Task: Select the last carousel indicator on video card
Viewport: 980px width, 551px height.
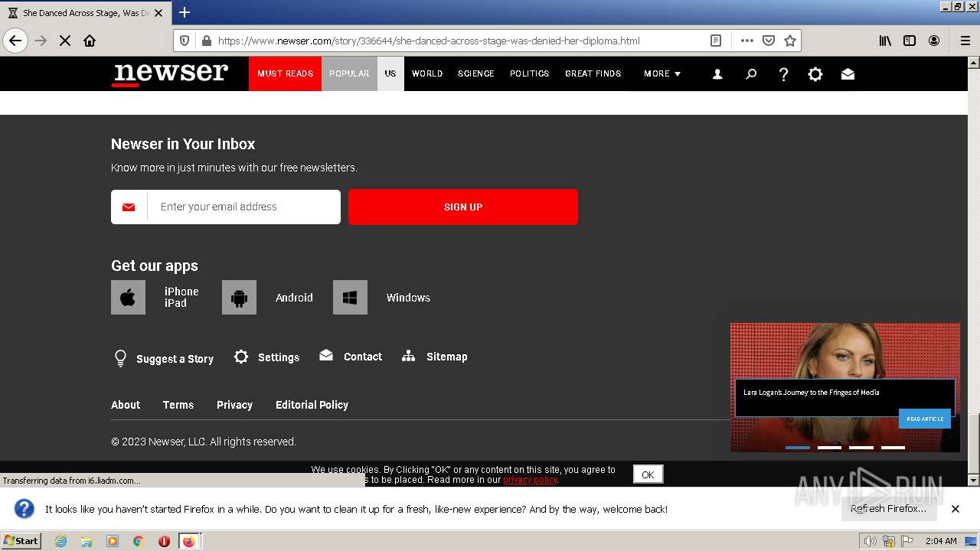Action: tap(893, 448)
